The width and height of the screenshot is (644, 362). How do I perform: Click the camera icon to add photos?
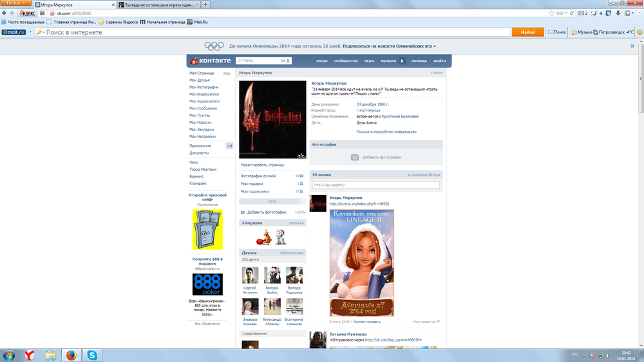(354, 157)
